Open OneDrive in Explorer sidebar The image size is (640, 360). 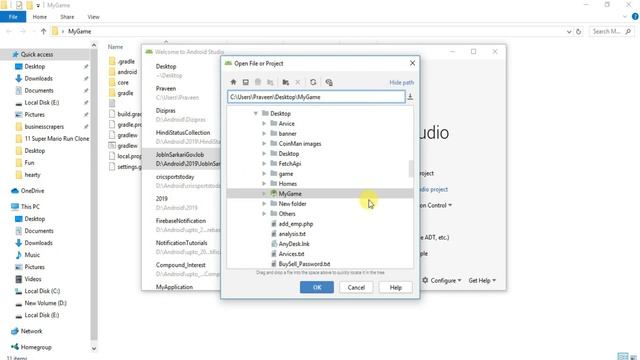[x=32, y=191]
